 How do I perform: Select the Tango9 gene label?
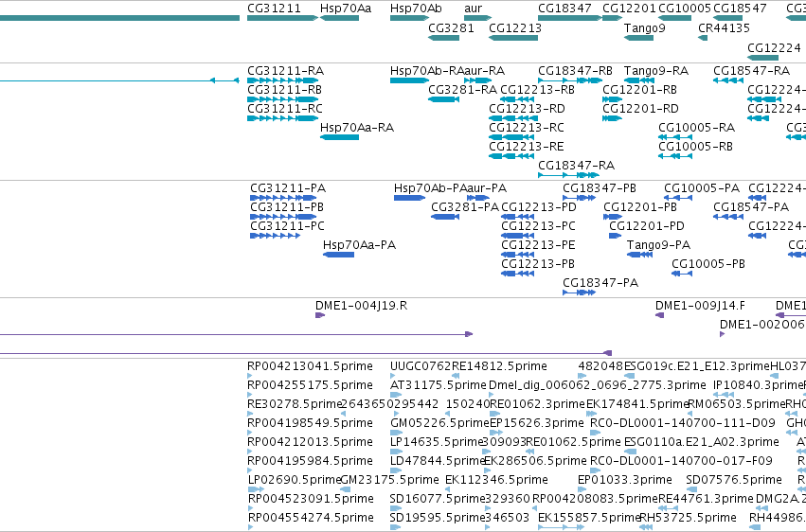pos(645,28)
